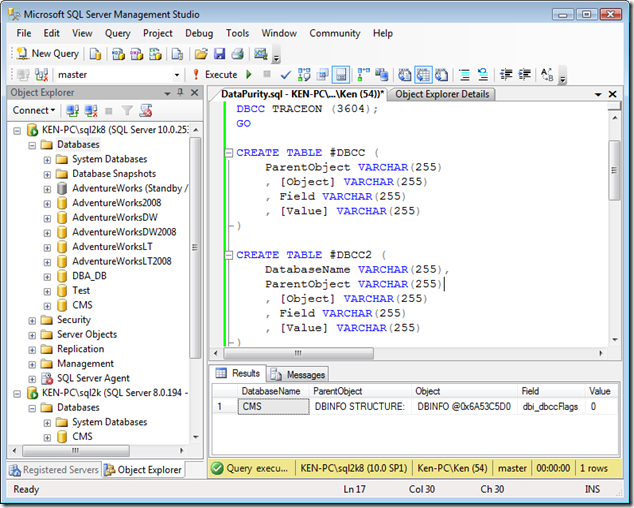The height and width of the screenshot is (508, 634).
Task: Click the dbi_dbccFlags result cell
Action: coord(550,406)
